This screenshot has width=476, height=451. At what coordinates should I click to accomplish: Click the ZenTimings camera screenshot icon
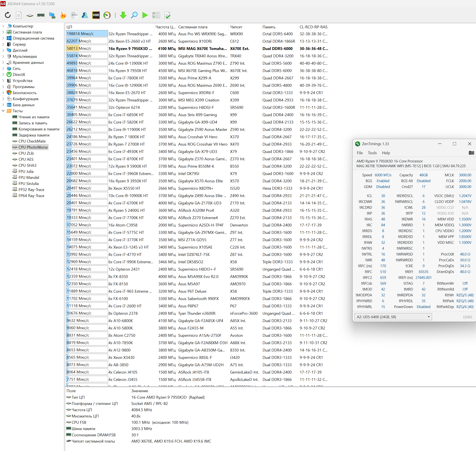pyautogui.click(x=471, y=153)
